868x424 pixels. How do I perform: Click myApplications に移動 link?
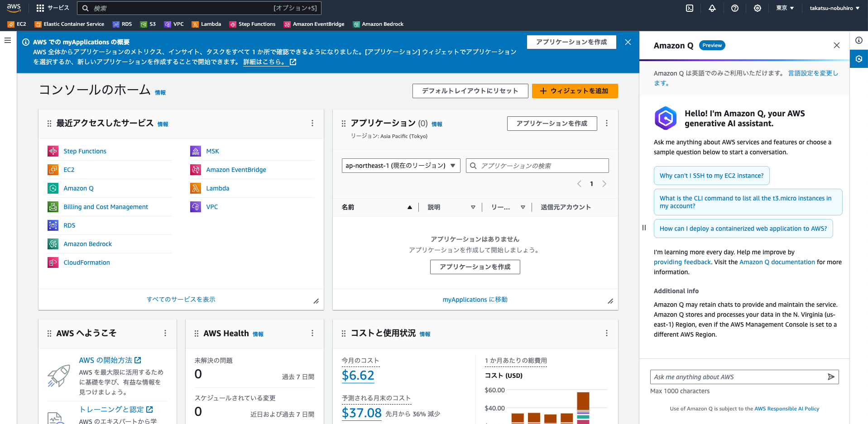point(475,300)
